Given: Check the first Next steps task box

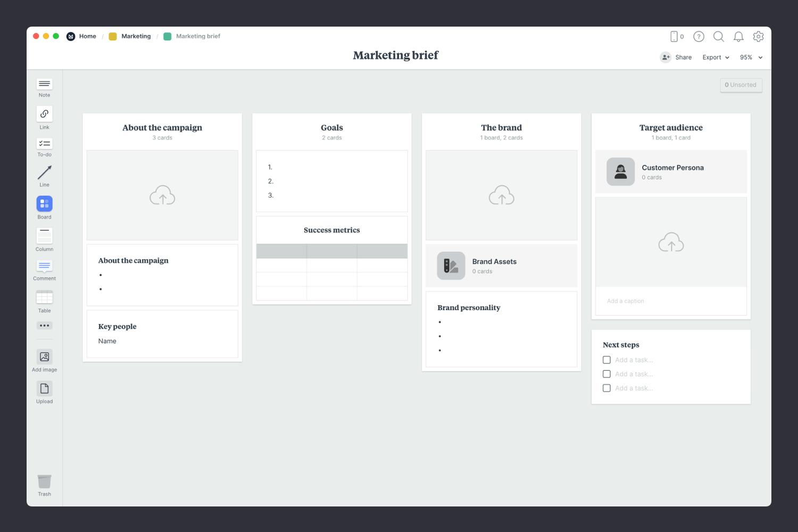Looking at the screenshot, I should (x=606, y=360).
